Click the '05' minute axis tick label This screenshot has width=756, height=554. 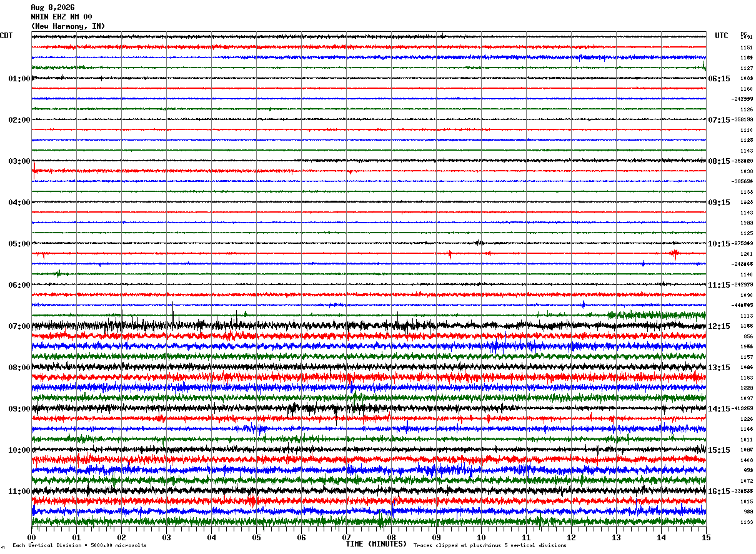(x=257, y=537)
